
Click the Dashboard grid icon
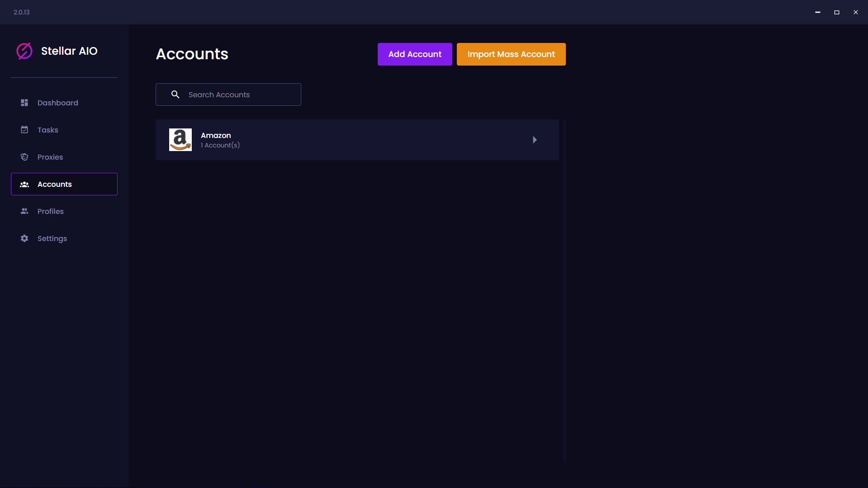[24, 103]
